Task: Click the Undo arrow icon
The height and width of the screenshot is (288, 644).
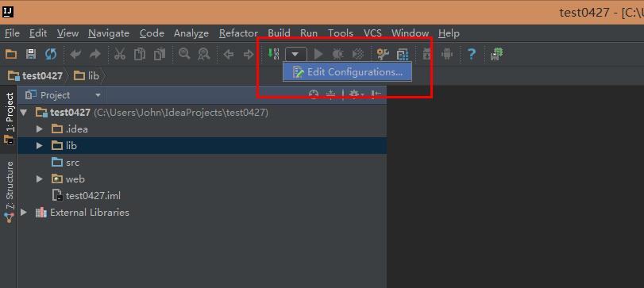Action: [x=75, y=54]
